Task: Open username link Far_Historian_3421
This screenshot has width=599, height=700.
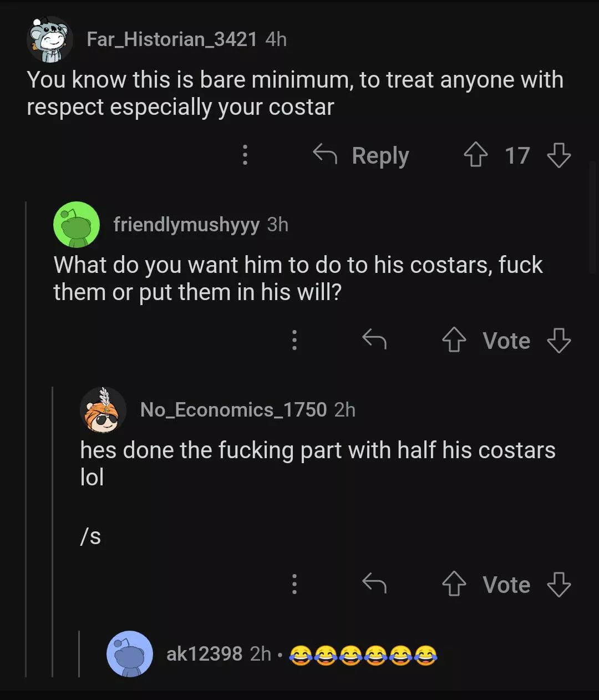Action: point(172,39)
